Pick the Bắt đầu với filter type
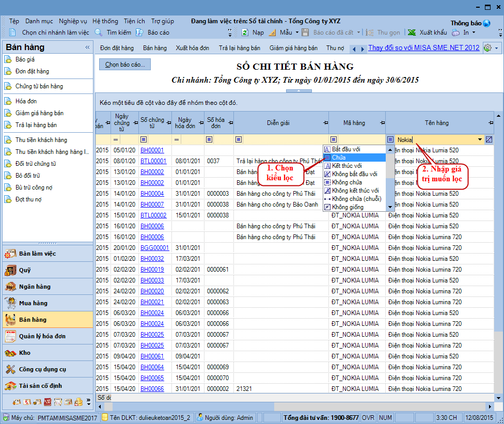The image size is (504, 424). [346, 149]
